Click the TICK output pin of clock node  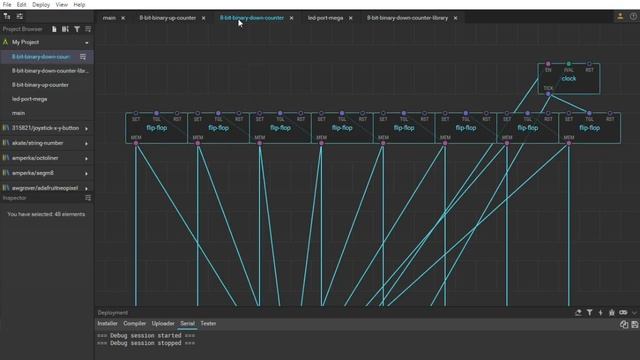548,94
